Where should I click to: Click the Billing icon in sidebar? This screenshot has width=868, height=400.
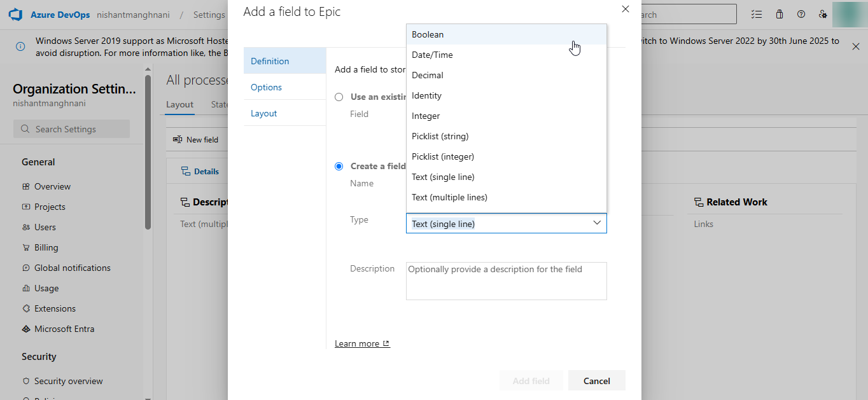coord(26,247)
